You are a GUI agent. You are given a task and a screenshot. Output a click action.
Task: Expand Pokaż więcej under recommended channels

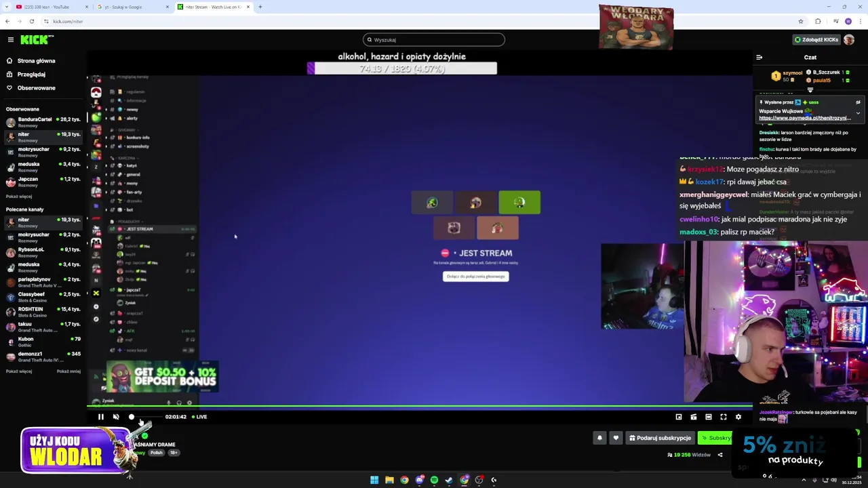19,371
